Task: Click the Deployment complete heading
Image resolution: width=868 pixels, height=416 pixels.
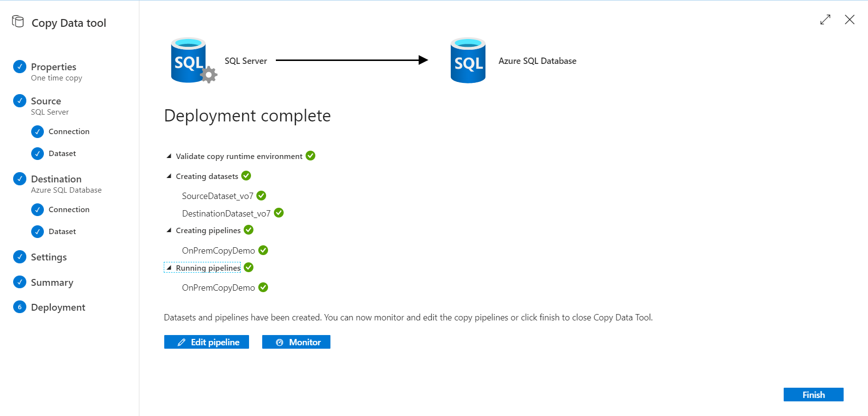Action: [248, 116]
